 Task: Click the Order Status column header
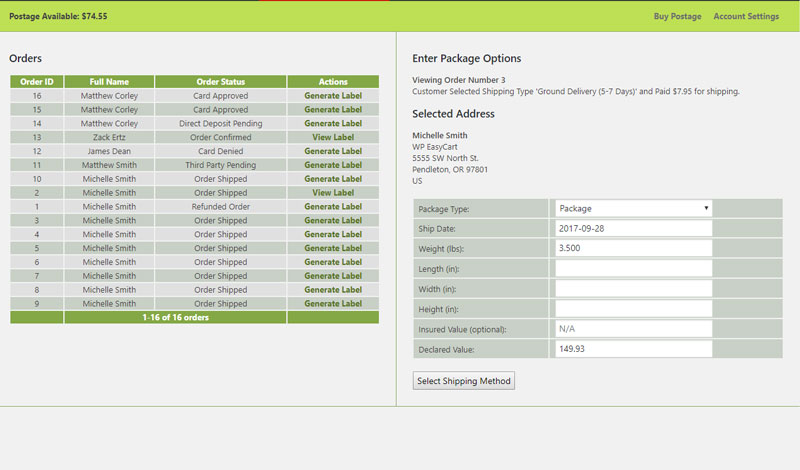221,82
